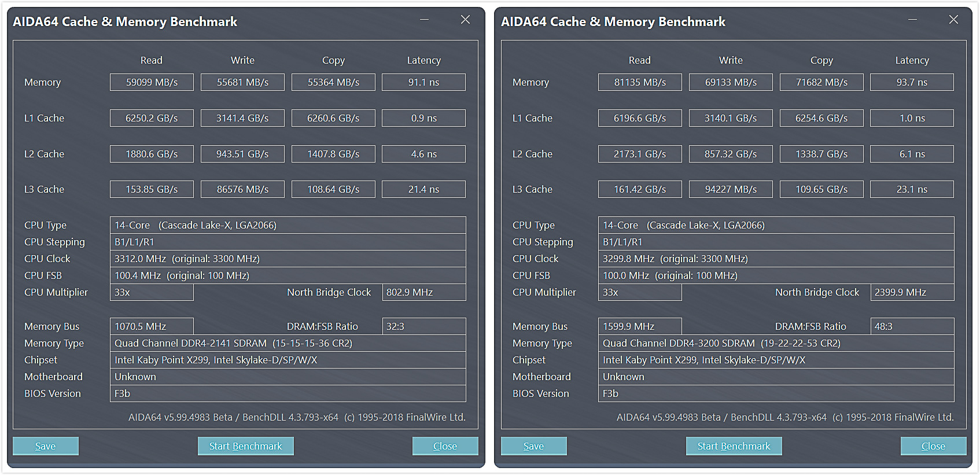Viewport: 980px width, 475px height.
Task: Select the 59099 MB/s Memory Read field
Action: [x=152, y=82]
